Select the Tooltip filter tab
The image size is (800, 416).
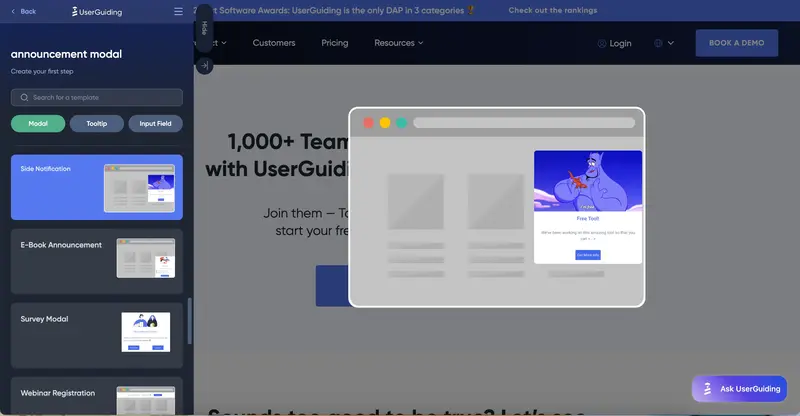[97, 124]
